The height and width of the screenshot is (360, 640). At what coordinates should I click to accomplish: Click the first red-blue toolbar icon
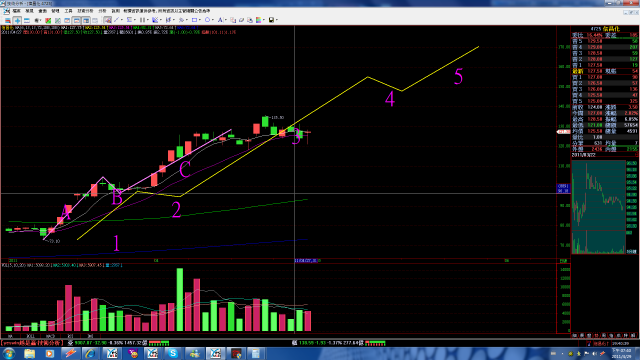click(8, 20)
